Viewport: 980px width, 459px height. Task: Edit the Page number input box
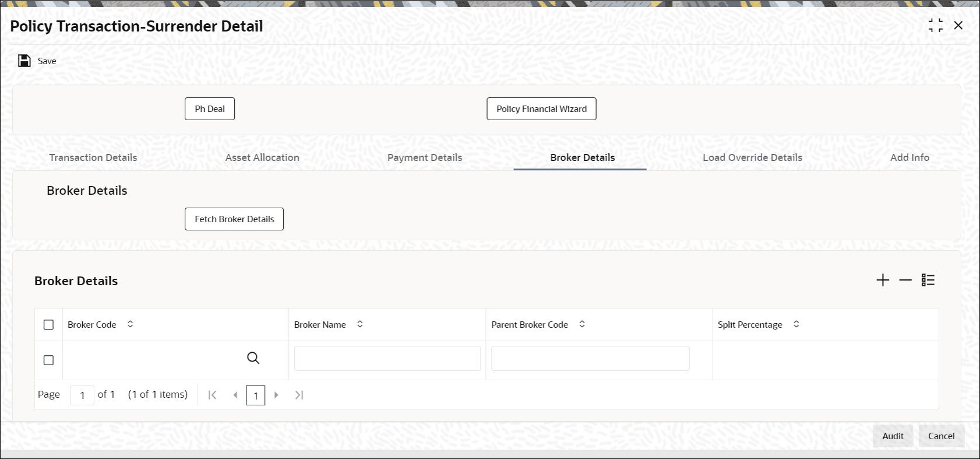coord(82,395)
